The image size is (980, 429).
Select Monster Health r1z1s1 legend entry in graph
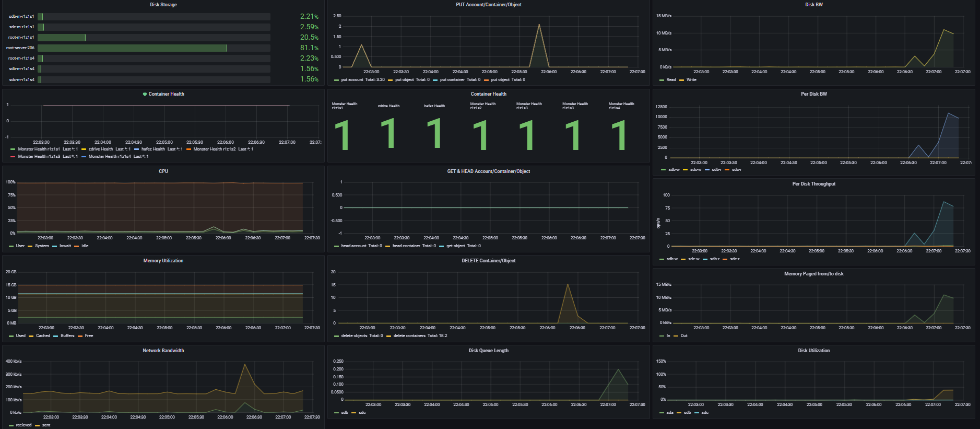coord(48,149)
